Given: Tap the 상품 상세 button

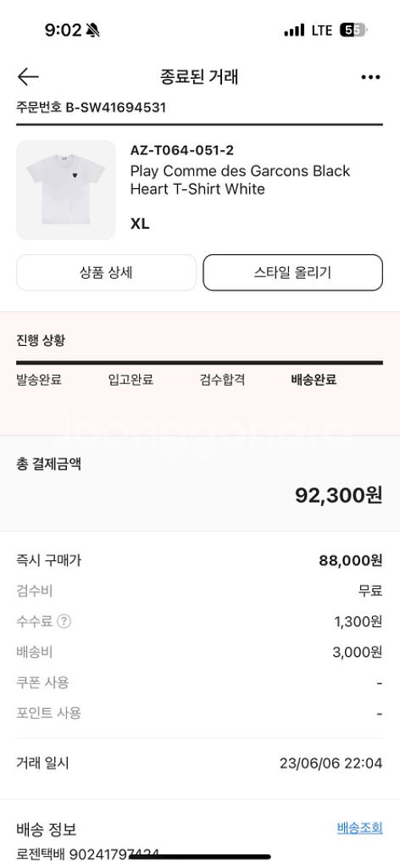Looking at the screenshot, I should click(106, 272).
